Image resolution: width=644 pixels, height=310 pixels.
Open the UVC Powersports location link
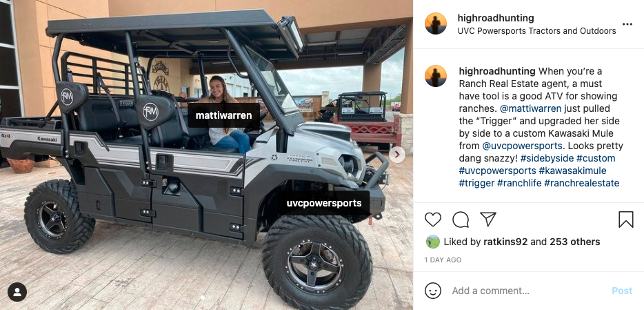(537, 31)
